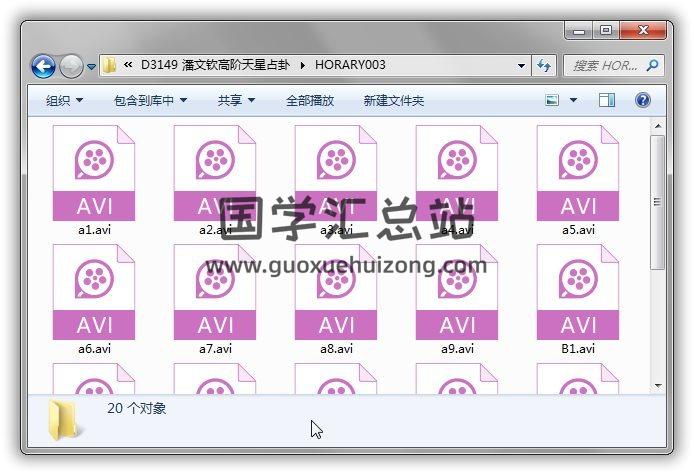The width and height of the screenshot is (694, 475).
Task: Select the a5.avi video file icon
Action: pyautogui.click(x=578, y=173)
